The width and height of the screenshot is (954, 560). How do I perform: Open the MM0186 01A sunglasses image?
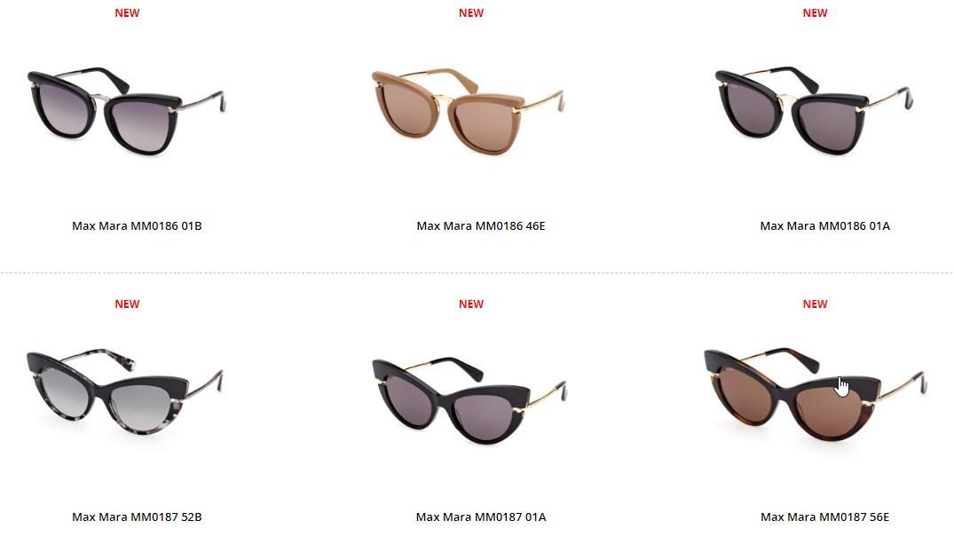click(814, 111)
